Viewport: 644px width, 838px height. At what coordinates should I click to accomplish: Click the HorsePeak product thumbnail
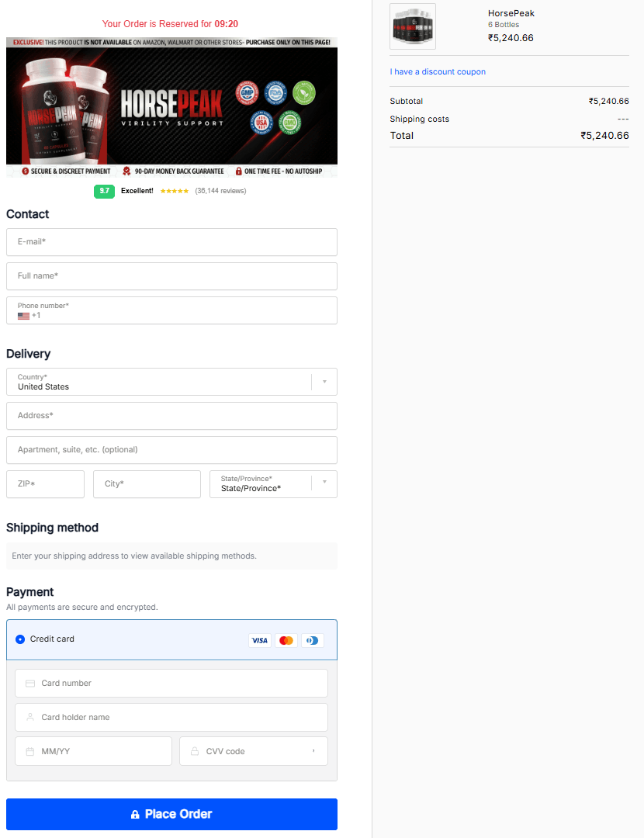tap(413, 26)
